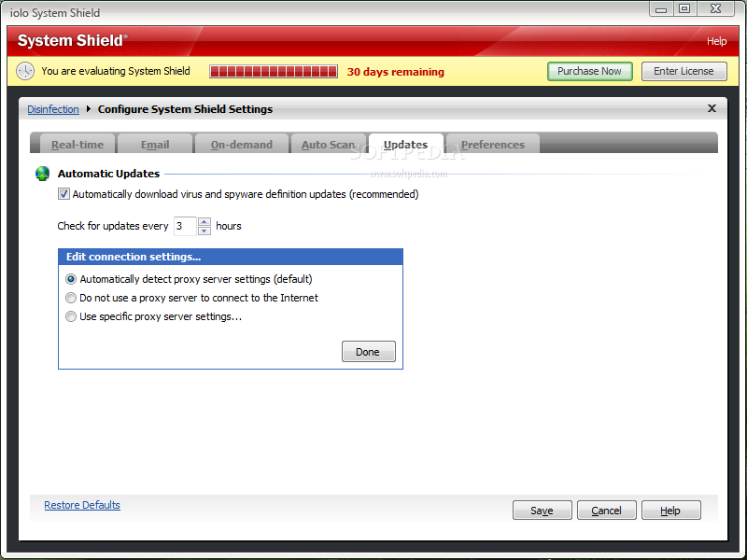The width and height of the screenshot is (747, 560).
Task: Cancel the settings changes
Action: click(606, 510)
